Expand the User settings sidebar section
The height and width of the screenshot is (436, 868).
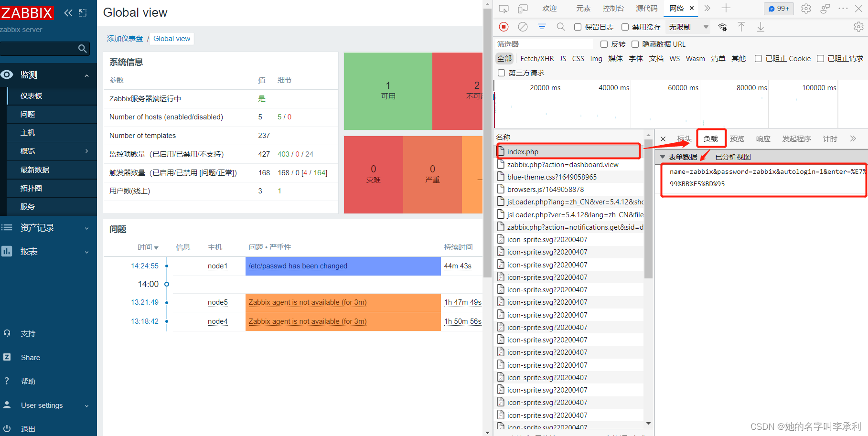coord(86,406)
